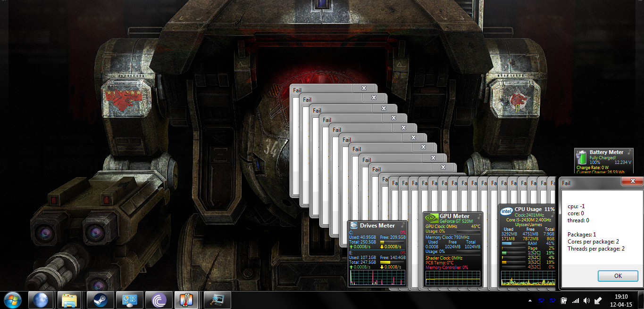Click the GPU Meter history graph
The height and width of the screenshot is (309, 644).
click(453, 277)
